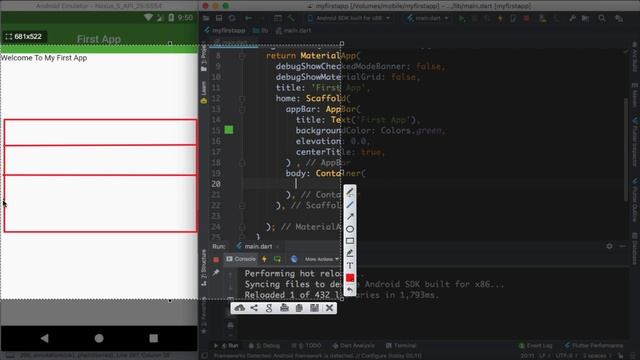
Task: Select the ellipse tool in screenshot toolbar
Action: click(x=350, y=229)
